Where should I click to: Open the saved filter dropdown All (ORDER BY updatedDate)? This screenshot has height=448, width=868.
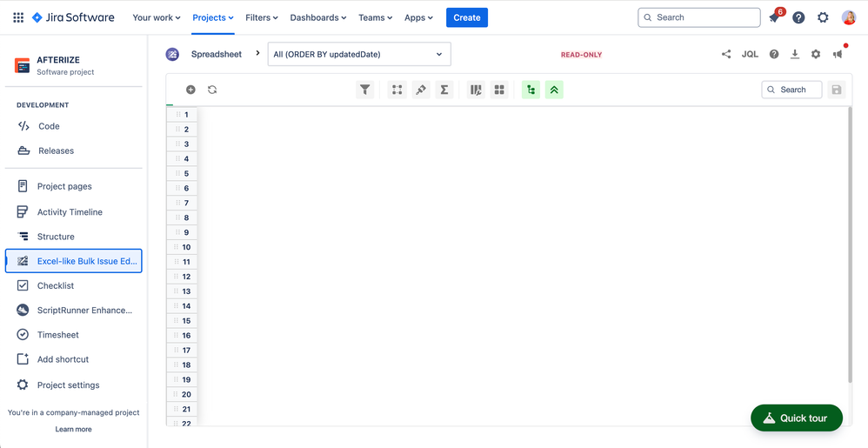coord(359,54)
